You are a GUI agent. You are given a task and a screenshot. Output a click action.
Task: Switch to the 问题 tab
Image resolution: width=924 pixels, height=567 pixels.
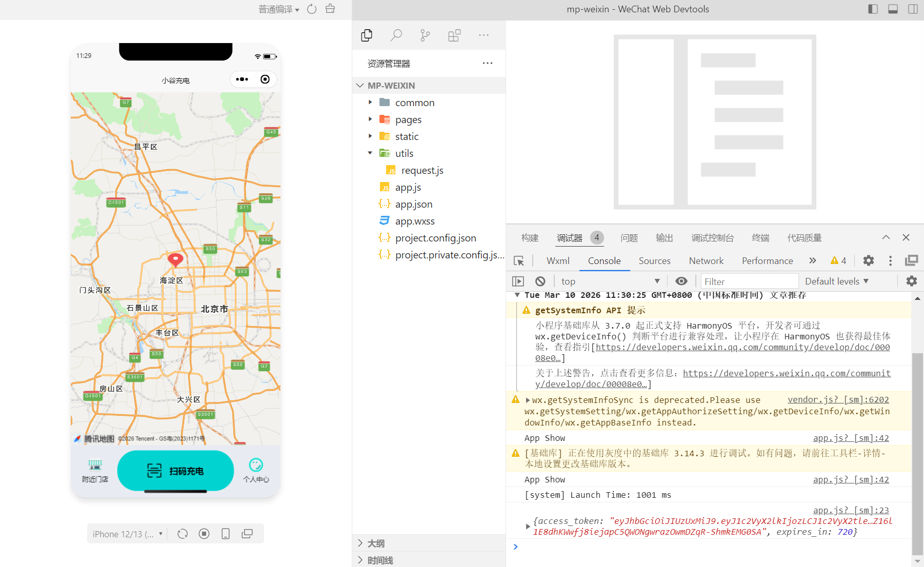click(x=629, y=238)
